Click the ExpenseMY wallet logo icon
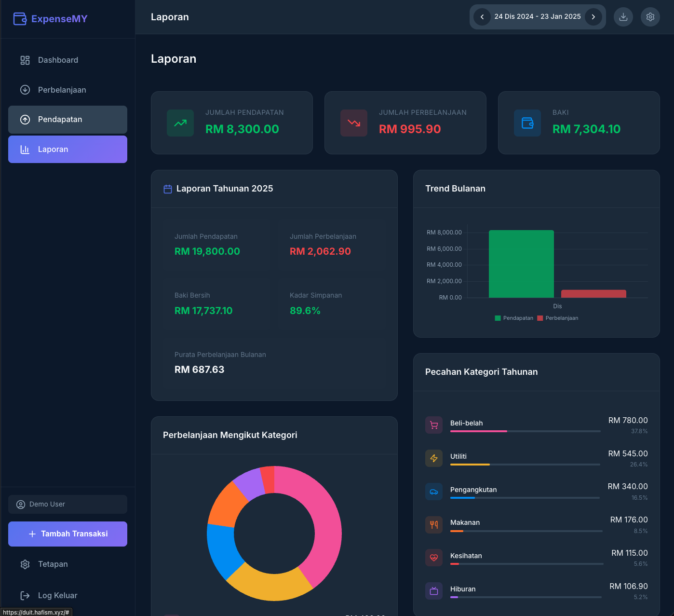674x616 pixels. click(20, 19)
